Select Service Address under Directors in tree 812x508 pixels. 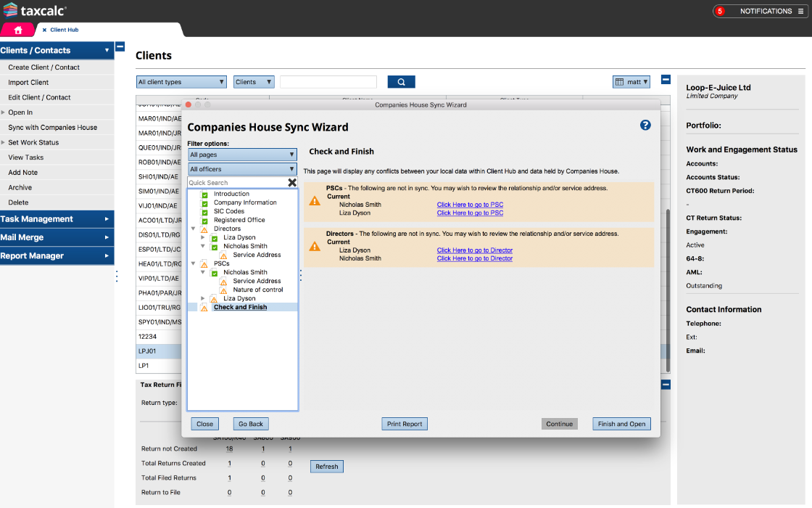click(257, 255)
